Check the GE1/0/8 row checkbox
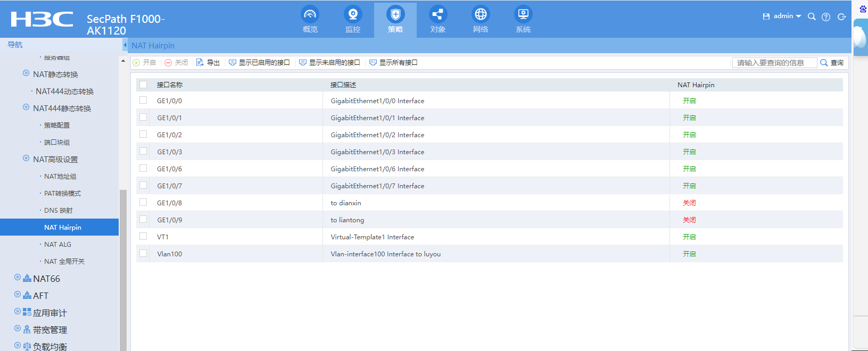 (x=143, y=202)
